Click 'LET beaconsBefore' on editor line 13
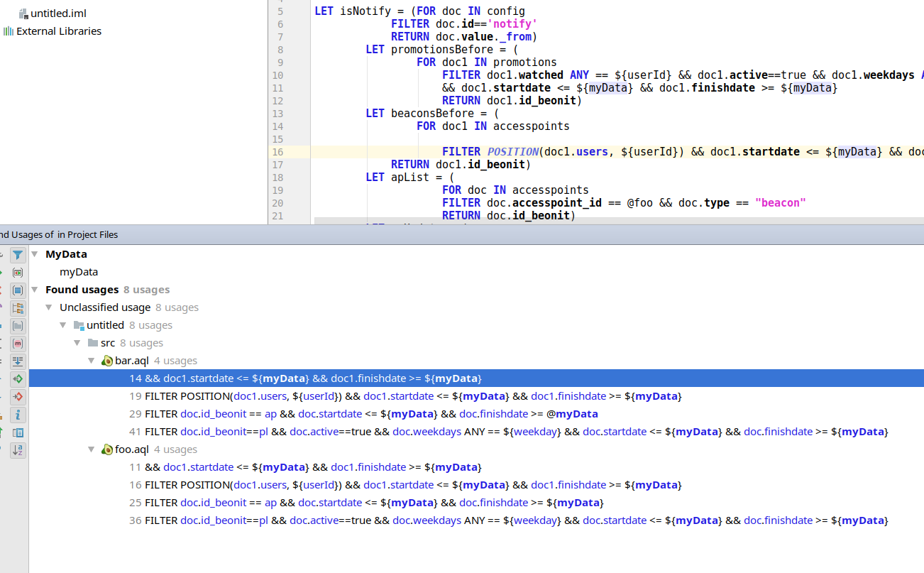 coord(423,114)
